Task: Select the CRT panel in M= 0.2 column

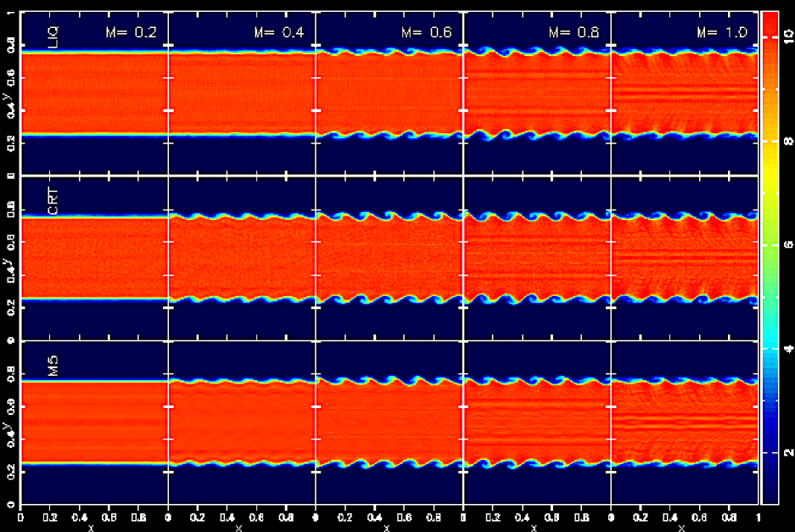Action: click(x=94, y=258)
